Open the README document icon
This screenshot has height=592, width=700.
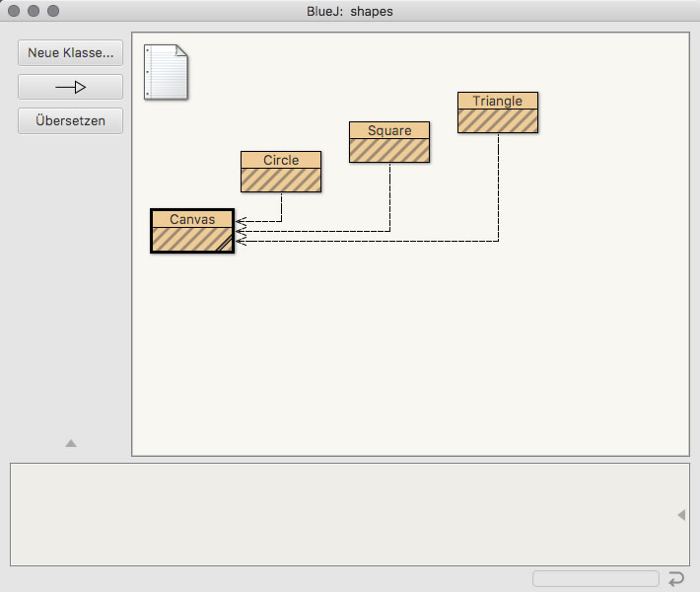coord(166,71)
